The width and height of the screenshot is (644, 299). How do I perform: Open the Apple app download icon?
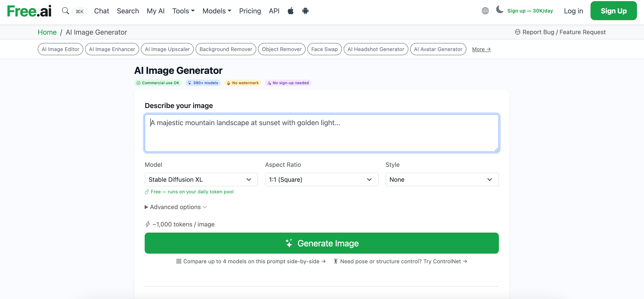pyautogui.click(x=290, y=11)
